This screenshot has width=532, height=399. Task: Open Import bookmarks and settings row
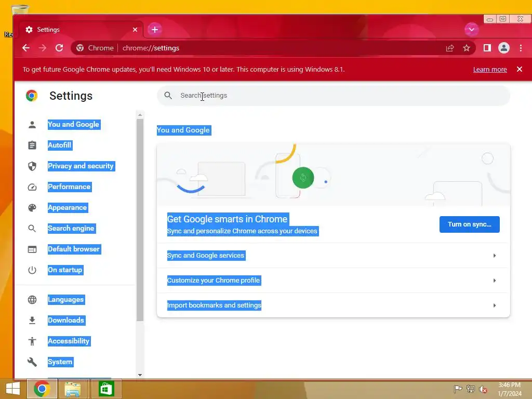click(x=334, y=305)
